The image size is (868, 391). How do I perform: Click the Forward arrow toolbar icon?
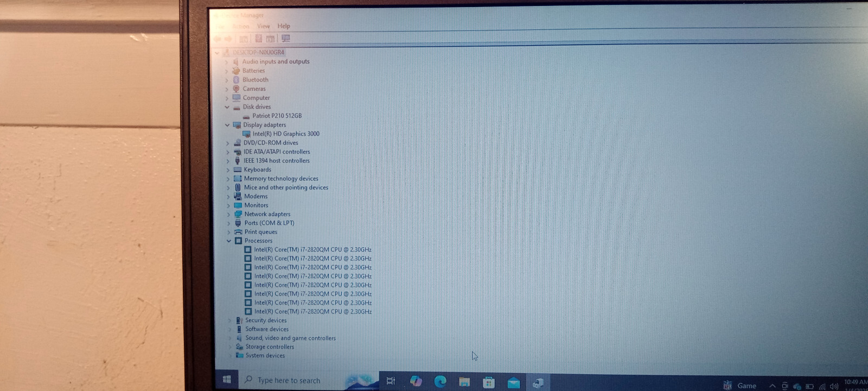pyautogui.click(x=228, y=39)
